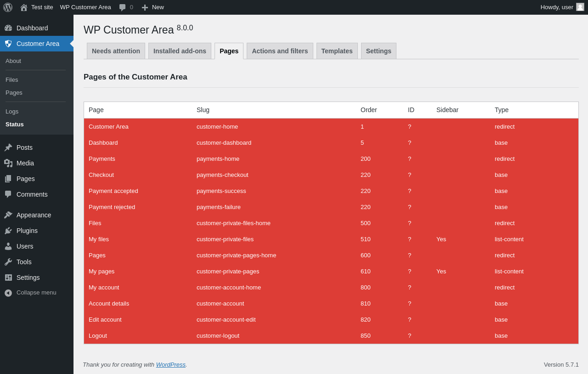This screenshot has width=588, height=374.
Task: Click the WordPress logo icon
Action: [8, 7]
